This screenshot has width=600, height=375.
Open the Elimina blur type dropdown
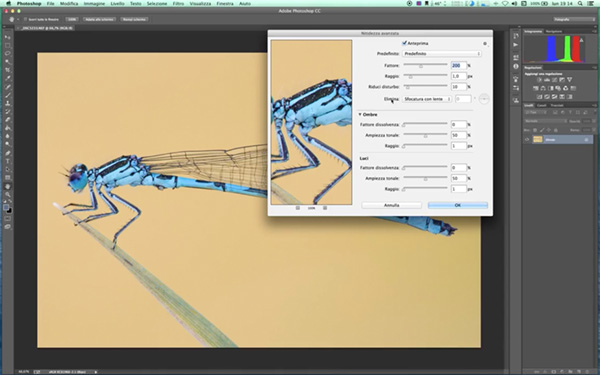click(x=427, y=99)
